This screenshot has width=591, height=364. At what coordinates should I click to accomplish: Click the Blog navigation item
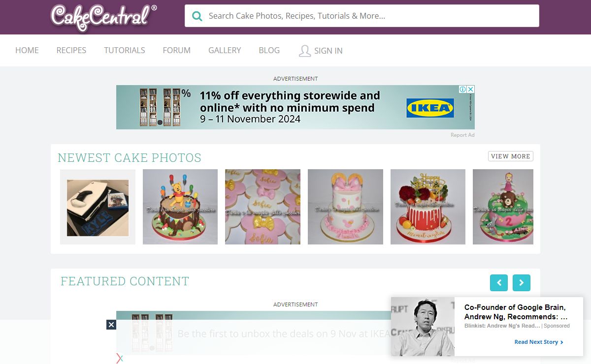tap(269, 50)
